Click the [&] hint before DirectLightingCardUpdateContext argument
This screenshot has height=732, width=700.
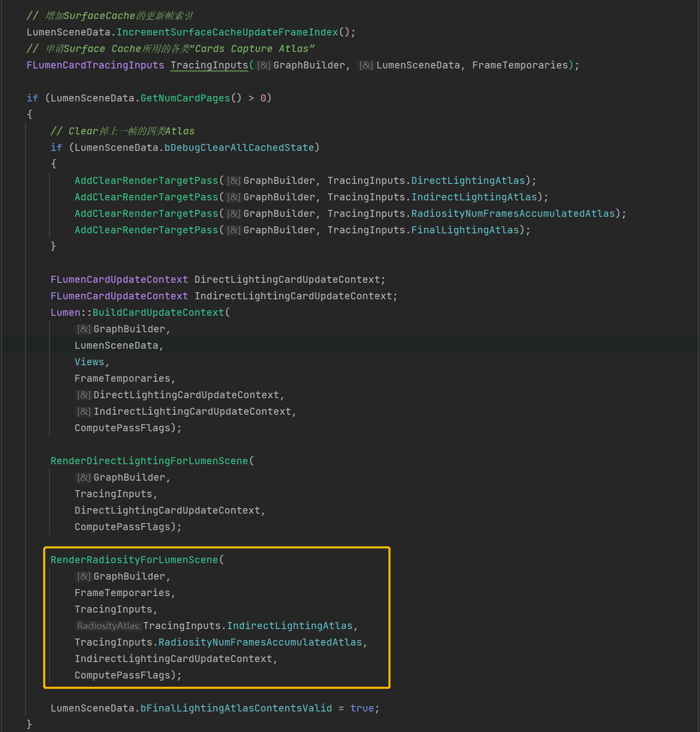tap(83, 395)
